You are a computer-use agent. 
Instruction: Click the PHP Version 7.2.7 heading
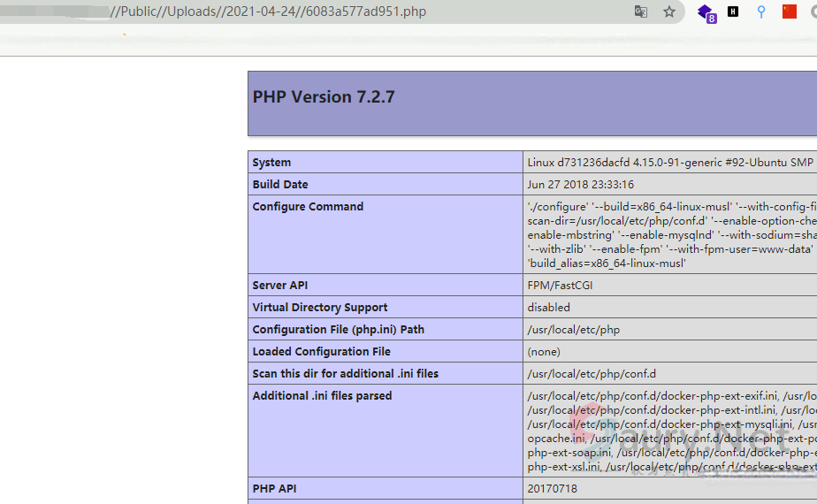[x=324, y=97]
